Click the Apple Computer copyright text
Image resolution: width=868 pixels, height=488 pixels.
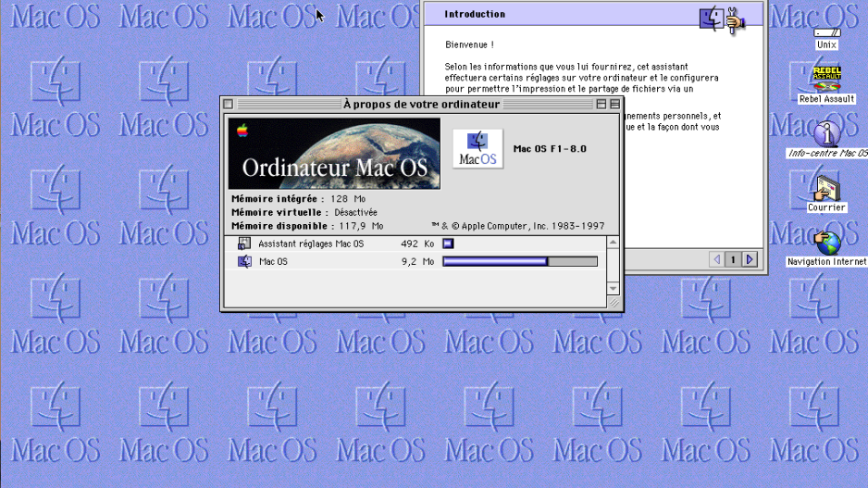pos(517,226)
